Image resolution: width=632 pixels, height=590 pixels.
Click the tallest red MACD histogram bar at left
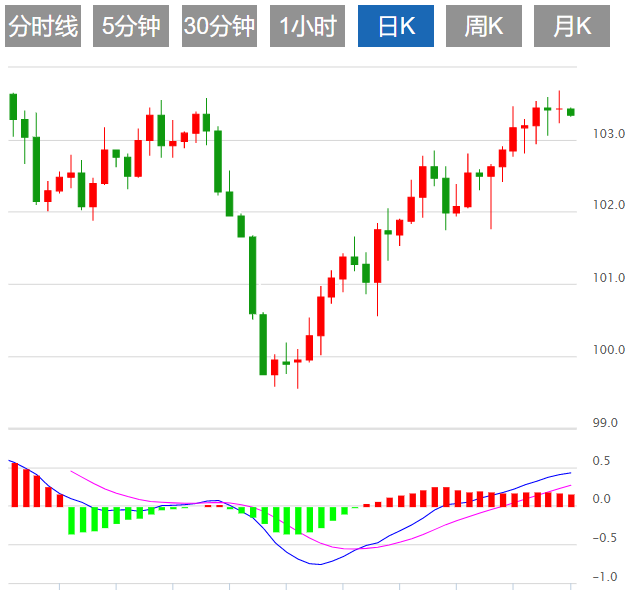(x=15, y=485)
